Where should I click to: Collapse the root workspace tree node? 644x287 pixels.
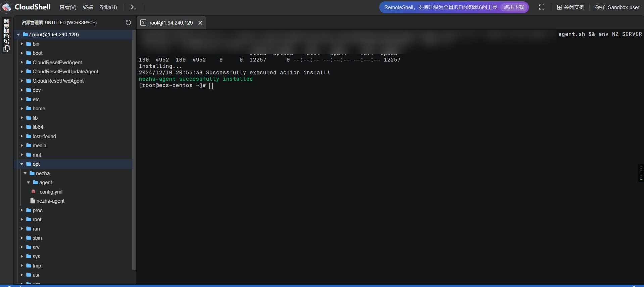(18, 35)
